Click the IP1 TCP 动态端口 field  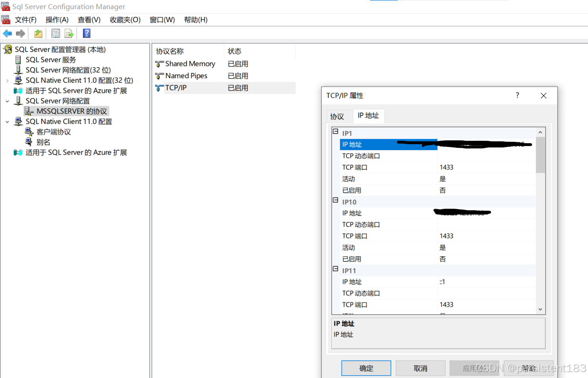pos(486,156)
